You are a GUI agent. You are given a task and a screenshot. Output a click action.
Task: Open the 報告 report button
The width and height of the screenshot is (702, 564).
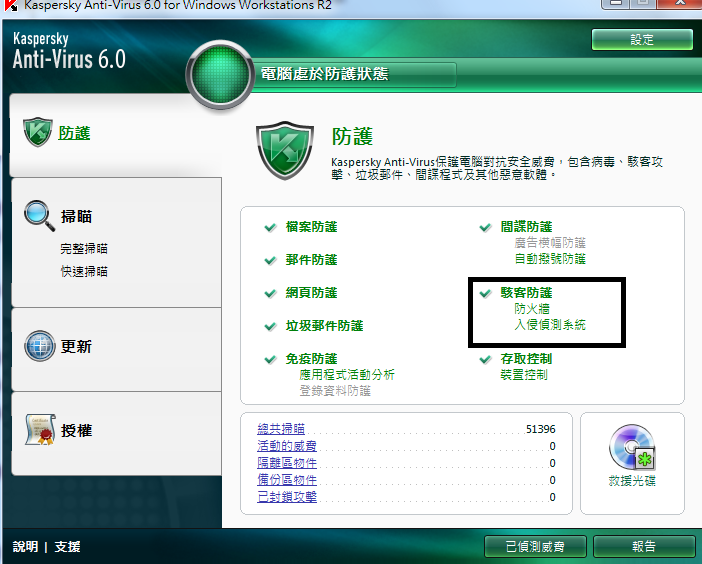pos(644,546)
